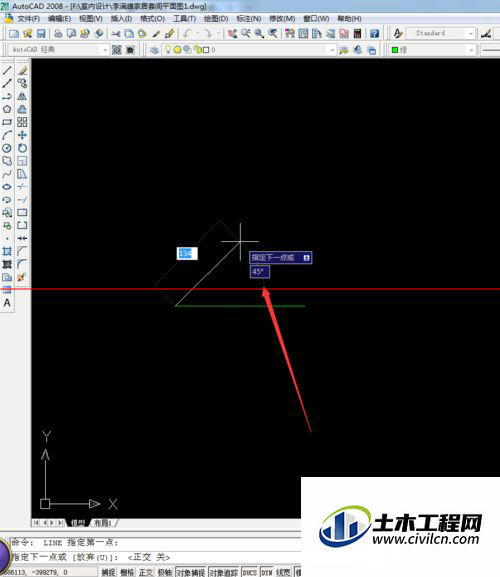Jump to first layout tab arrow

(x=36, y=523)
